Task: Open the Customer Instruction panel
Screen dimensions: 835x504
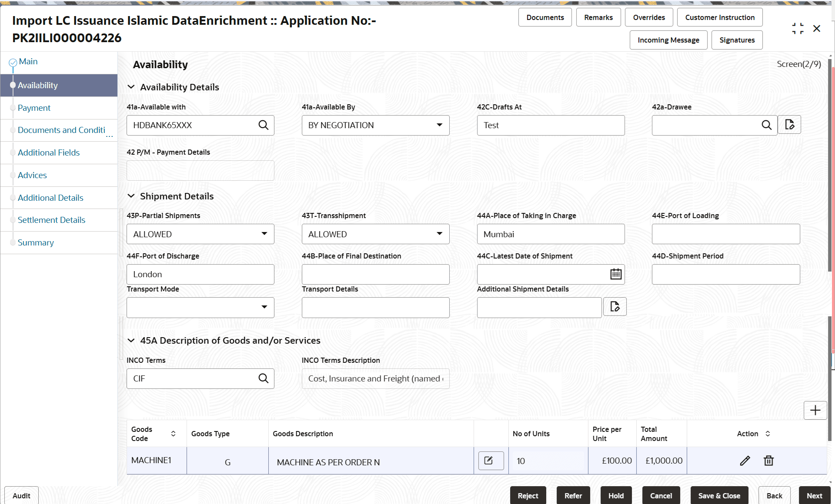Action: [719, 17]
